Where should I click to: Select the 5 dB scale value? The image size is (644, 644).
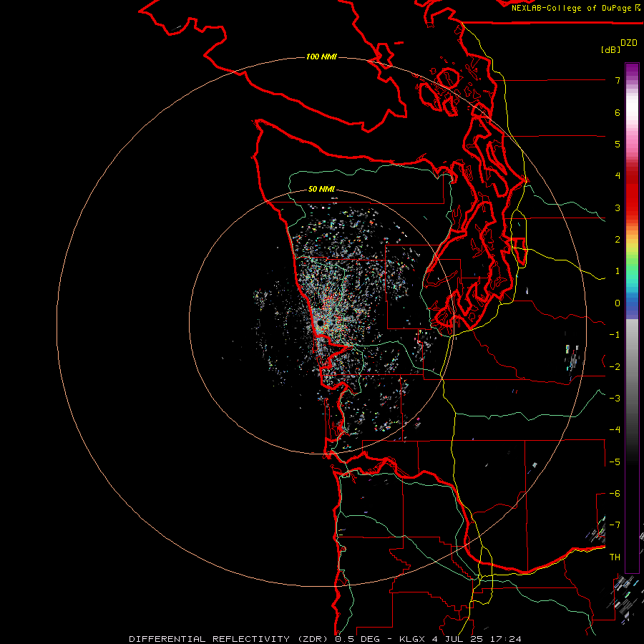618,144
